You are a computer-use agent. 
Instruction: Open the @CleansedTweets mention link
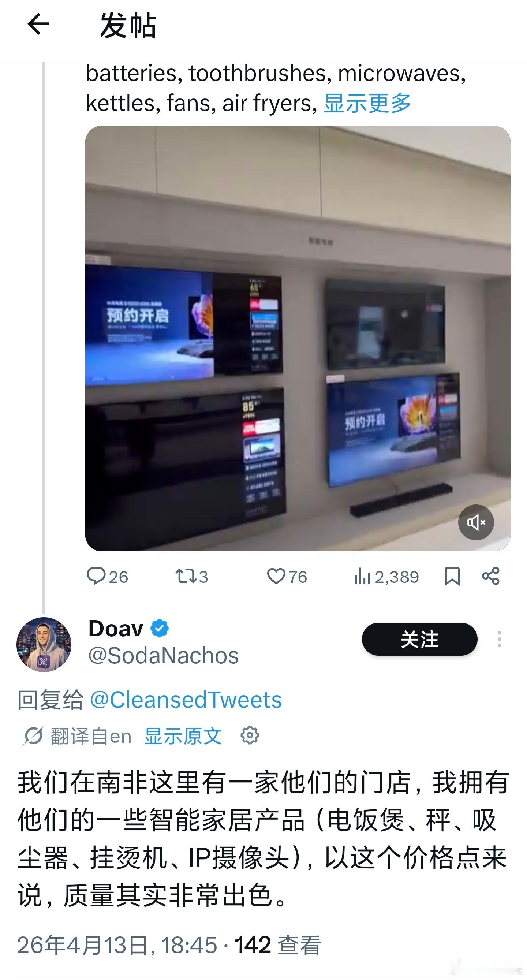tap(186, 700)
